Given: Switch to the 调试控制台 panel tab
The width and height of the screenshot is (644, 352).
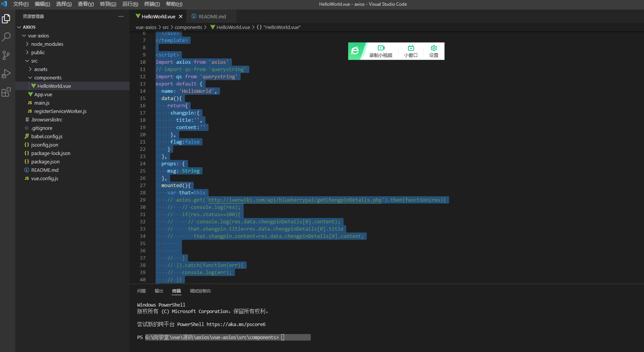Looking at the screenshot, I should click(x=200, y=291).
